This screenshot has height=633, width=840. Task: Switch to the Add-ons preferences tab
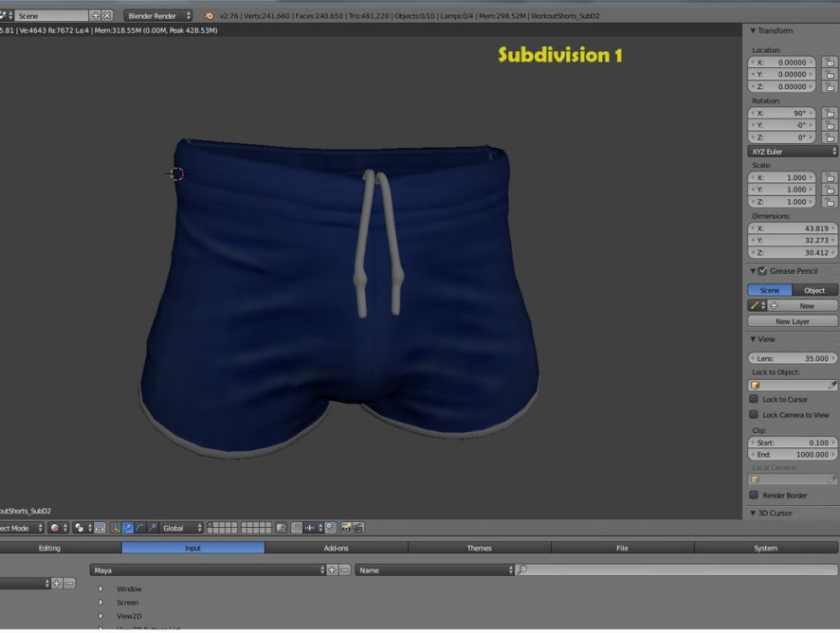pyautogui.click(x=336, y=548)
